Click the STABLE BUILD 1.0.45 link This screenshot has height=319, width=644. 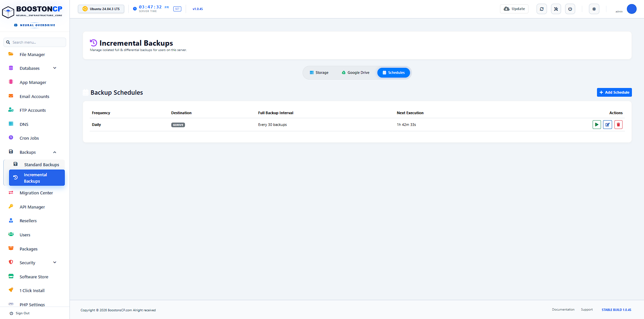616,310
